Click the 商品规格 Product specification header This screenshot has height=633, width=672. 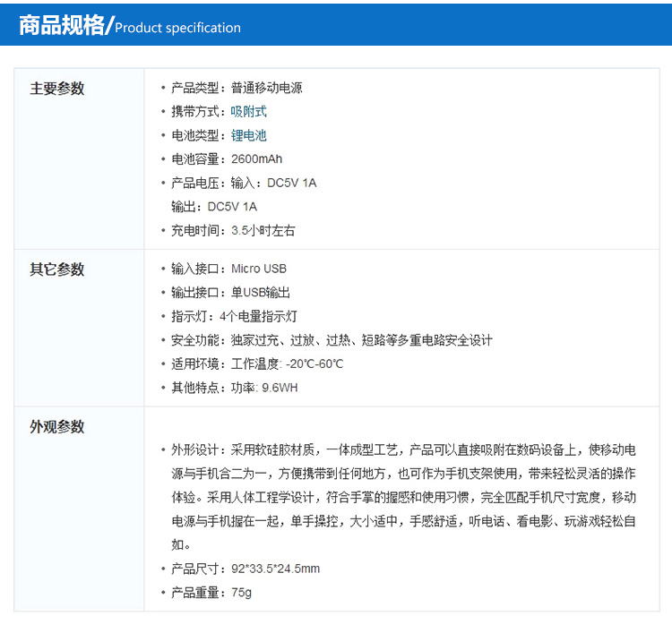tap(130, 26)
